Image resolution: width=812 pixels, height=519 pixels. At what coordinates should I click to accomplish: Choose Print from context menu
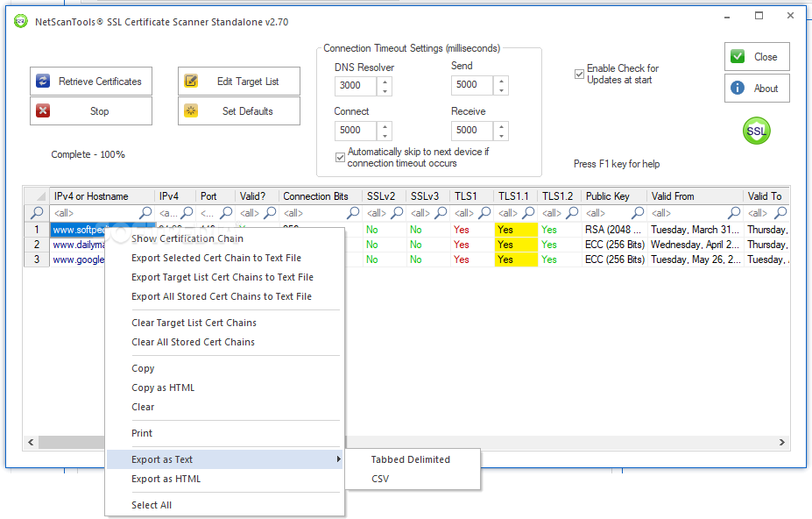(x=225, y=433)
